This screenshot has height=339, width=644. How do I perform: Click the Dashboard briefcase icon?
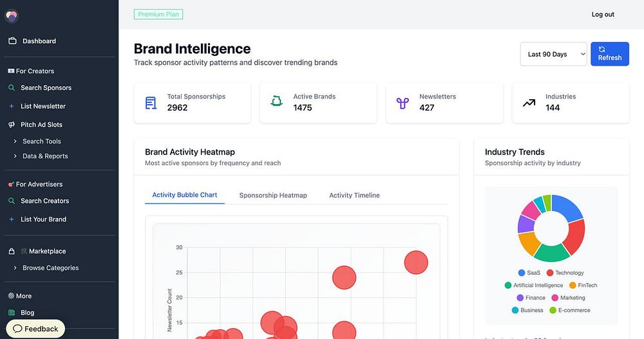pos(12,41)
